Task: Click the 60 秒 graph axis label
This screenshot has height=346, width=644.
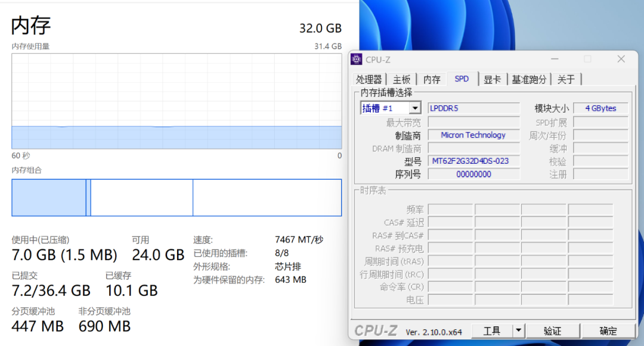Action: click(x=20, y=155)
